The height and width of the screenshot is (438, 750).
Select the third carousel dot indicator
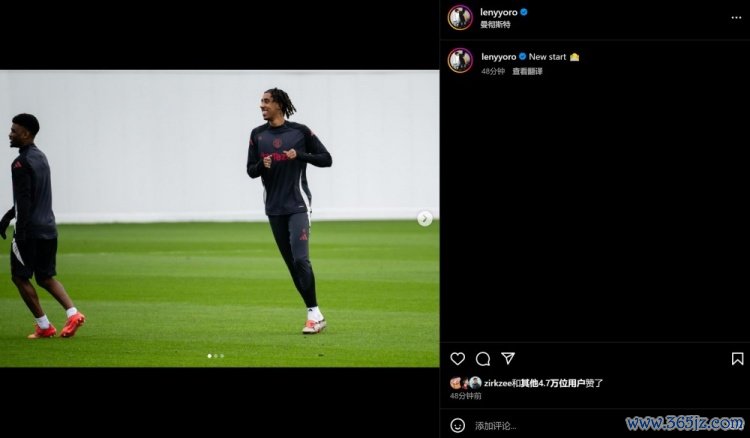click(x=222, y=356)
